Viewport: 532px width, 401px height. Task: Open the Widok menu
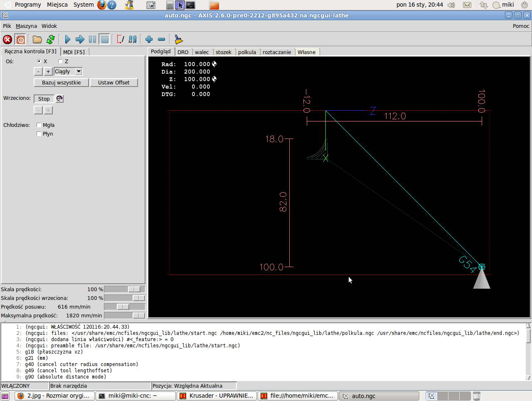(x=49, y=26)
